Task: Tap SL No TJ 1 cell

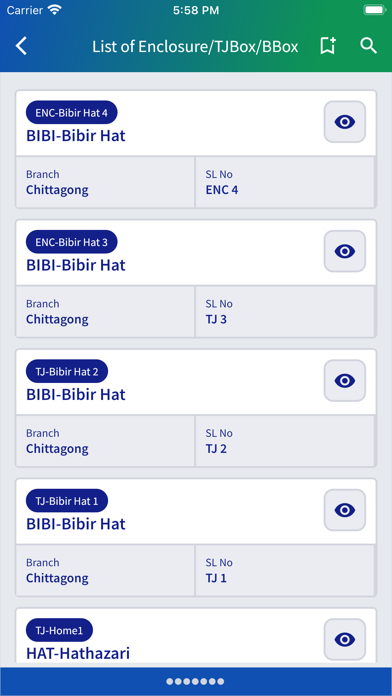Action: [285, 570]
